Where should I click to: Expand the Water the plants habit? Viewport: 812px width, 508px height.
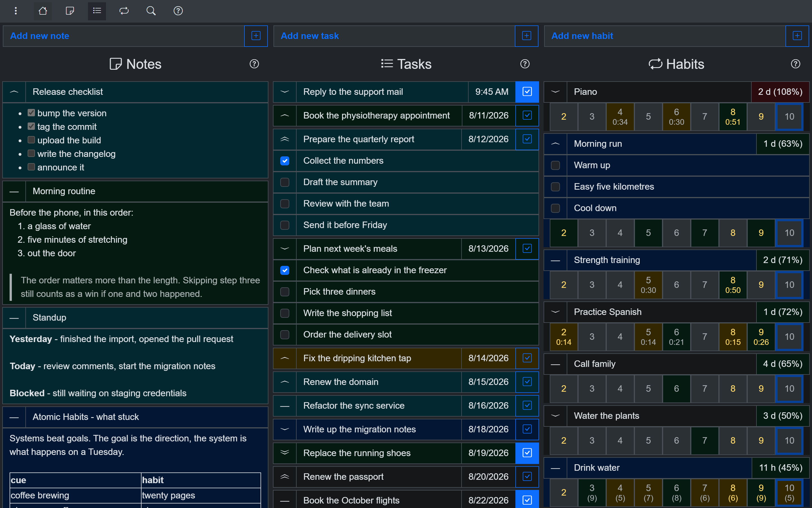pos(555,416)
